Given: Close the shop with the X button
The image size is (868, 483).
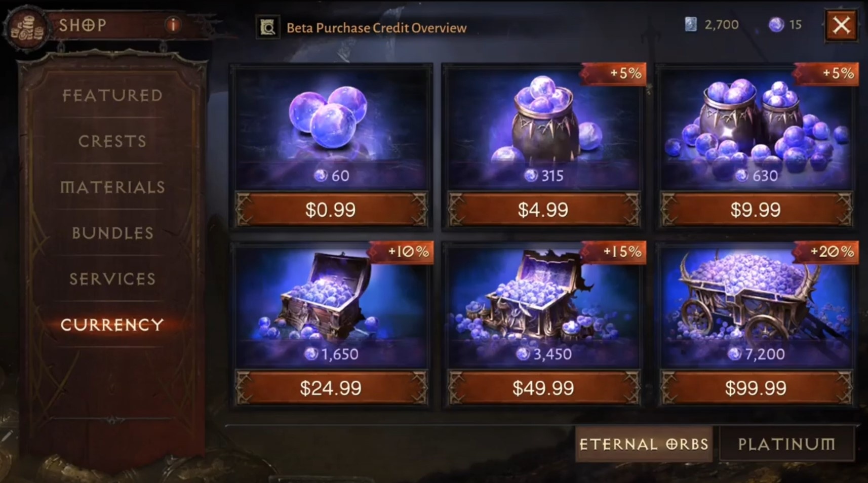Looking at the screenshot, I should click(841, 25).
